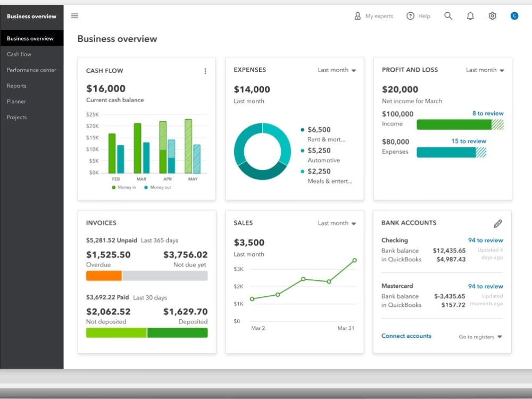Click the light green Not deposited bar
The height and width of the screenshot is (399, 532).
pos(117,332)
